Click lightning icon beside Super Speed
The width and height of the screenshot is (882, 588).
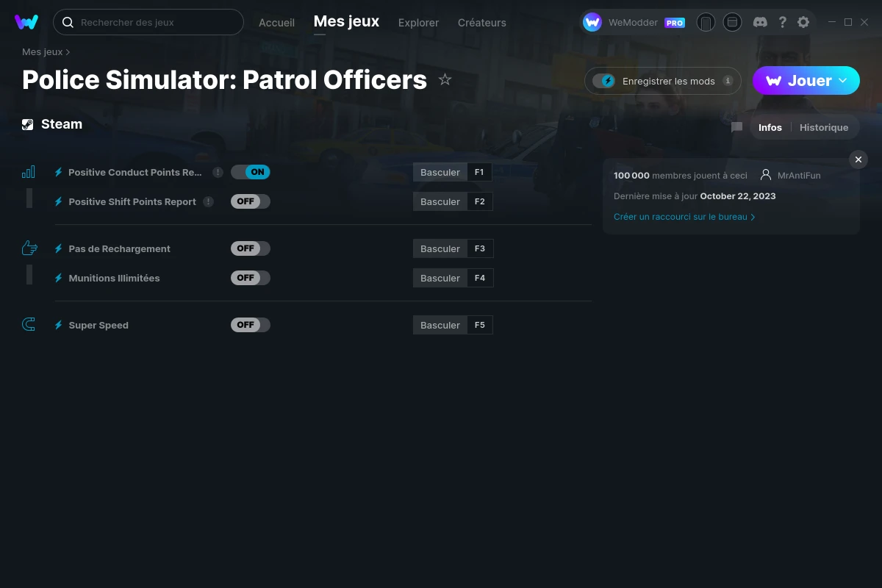pos(59,325)
